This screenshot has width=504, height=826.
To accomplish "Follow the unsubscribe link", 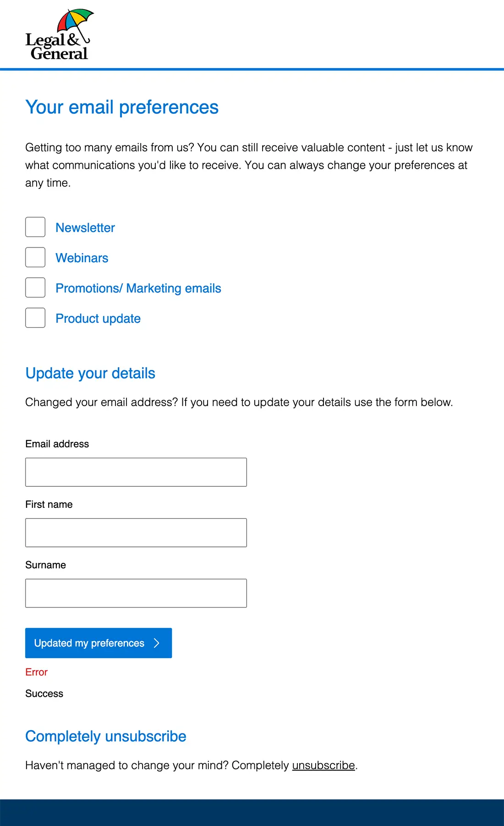I will coord(323,765).
